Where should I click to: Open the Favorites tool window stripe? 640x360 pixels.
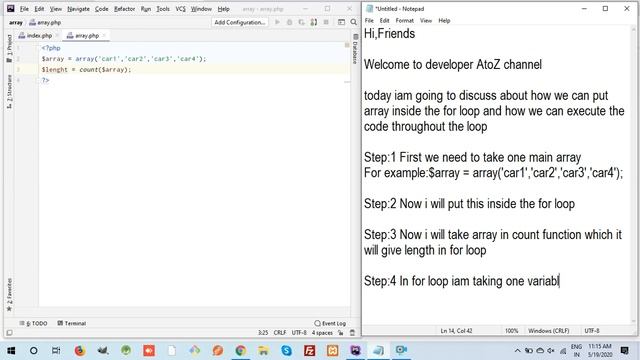click(9, 294)
